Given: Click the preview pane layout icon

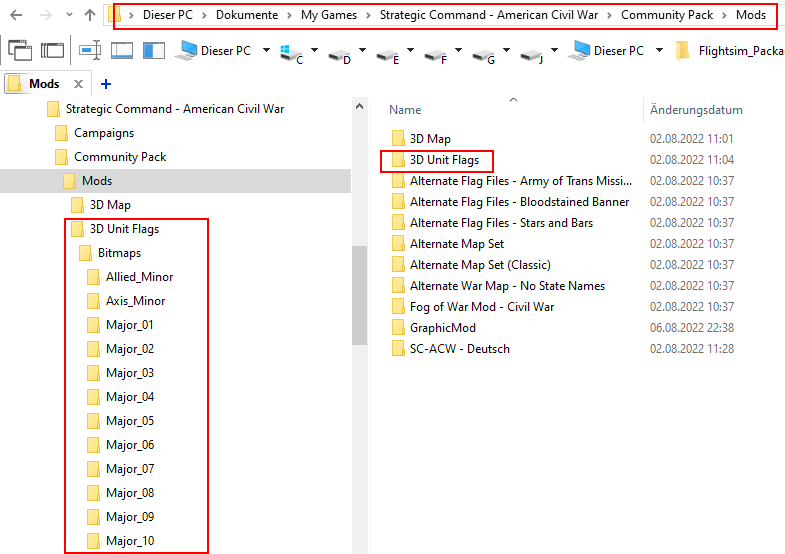Looking at the screenshot, I should pyautogui.click(x=122, y=51).
